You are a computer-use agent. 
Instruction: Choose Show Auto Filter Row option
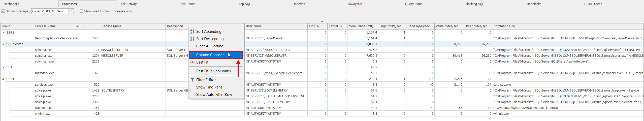(x=216, y=95)
